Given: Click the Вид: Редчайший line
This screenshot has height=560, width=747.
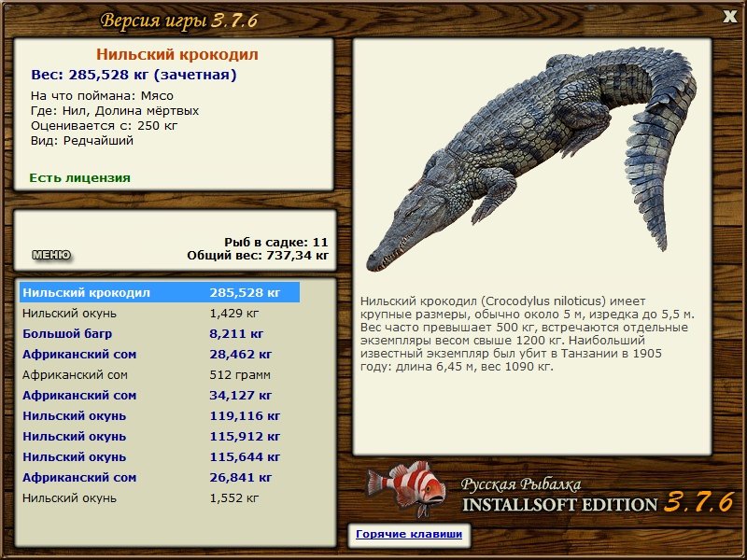Looking at the screenshot, I should pyautogui.click(x=82, y=141).
